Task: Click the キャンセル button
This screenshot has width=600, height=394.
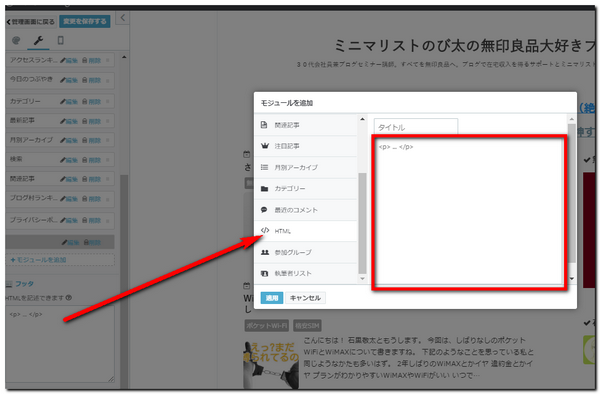Action: click(305, 298)
